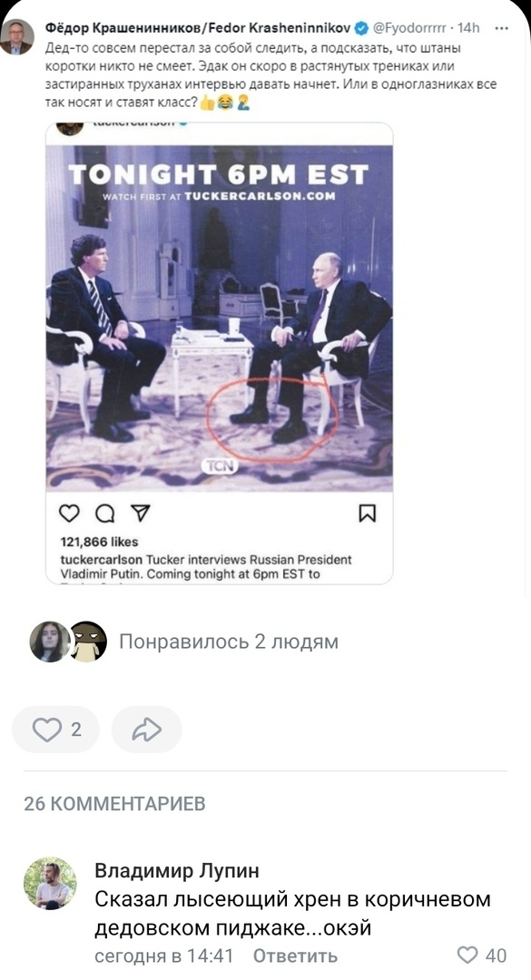Like the post with heart button
This screenshot has width=531, height=980.
(x=55, y=730)
